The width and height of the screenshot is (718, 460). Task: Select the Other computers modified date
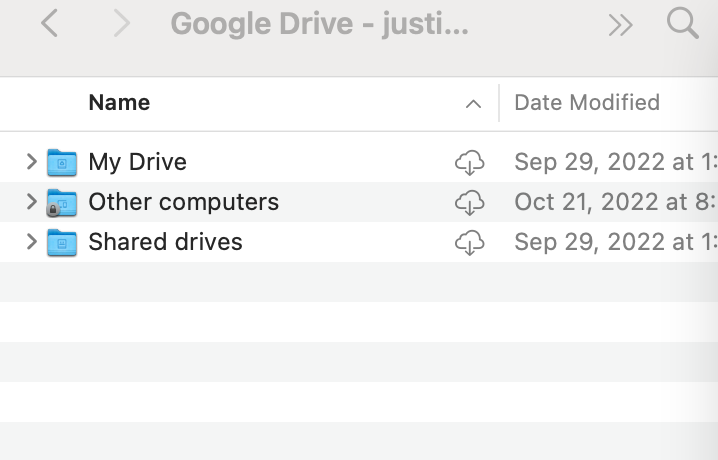(x=614, y=202)
